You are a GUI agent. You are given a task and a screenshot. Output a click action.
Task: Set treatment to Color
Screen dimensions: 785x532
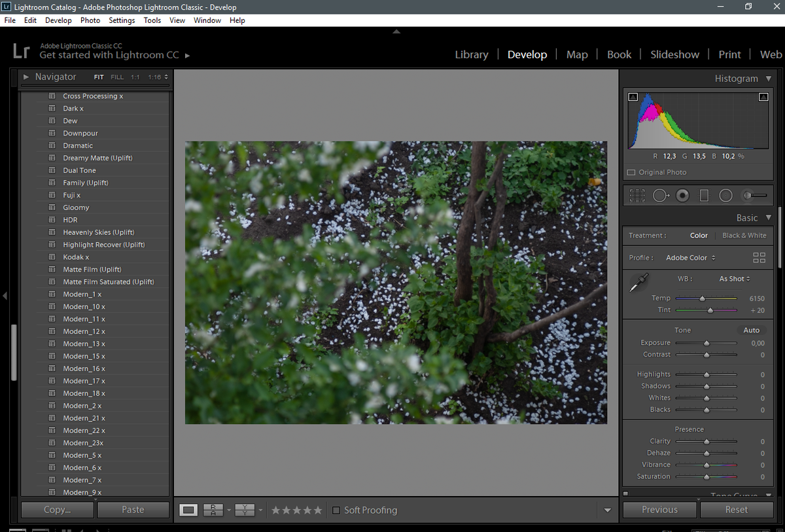(x=699, y=236)
